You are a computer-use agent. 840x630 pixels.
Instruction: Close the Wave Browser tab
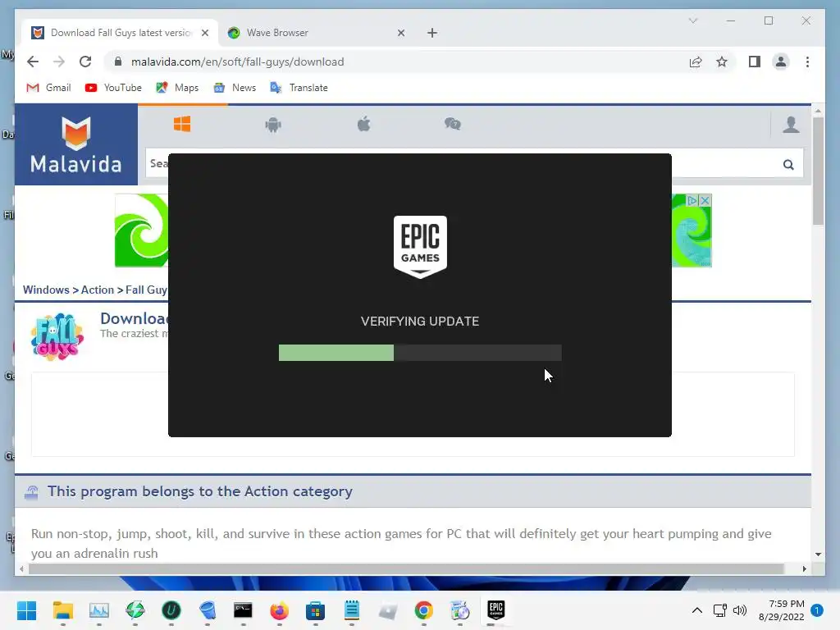click(400, 33)
